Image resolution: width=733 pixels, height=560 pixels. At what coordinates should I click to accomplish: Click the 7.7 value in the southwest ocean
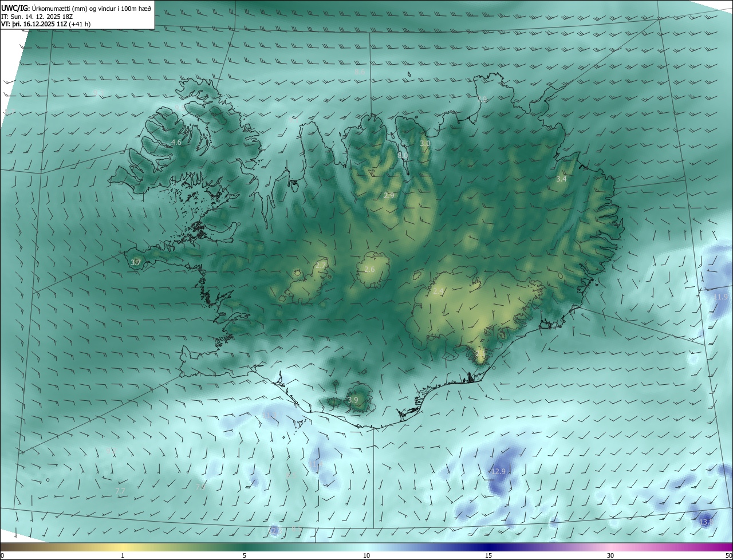coord(120,491)
